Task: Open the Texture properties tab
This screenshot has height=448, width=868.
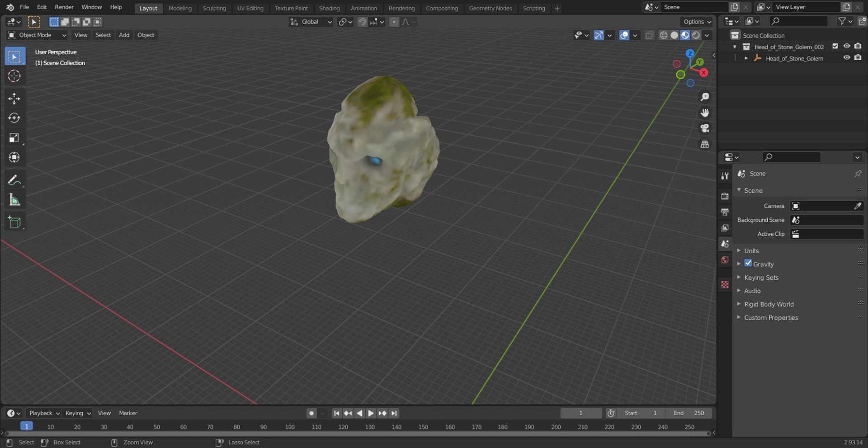Action: pyautogui.click(x=725, y=284)
